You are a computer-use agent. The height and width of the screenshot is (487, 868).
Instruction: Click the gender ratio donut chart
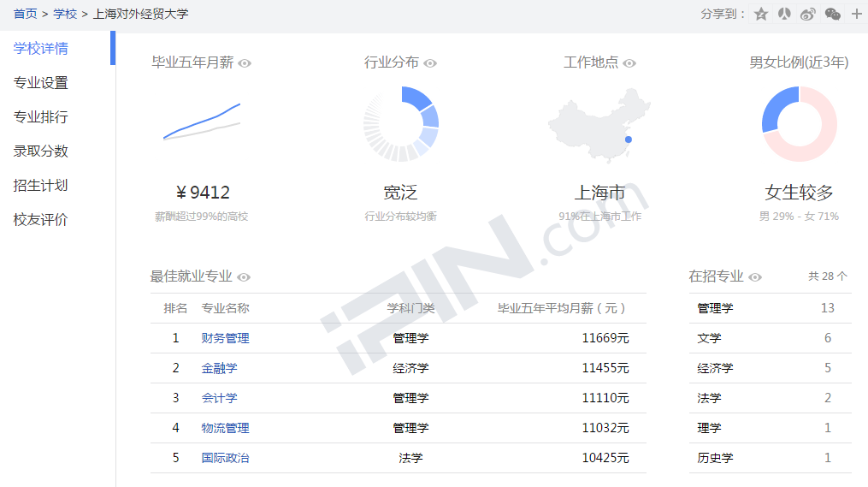(x=800, y=124)
